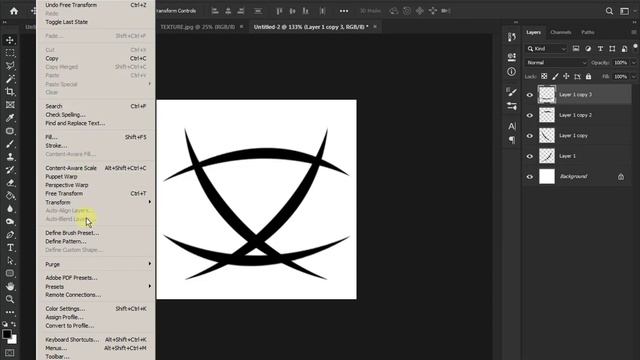Select the Paint Bucket tool
640x360 pixels.
10,196
